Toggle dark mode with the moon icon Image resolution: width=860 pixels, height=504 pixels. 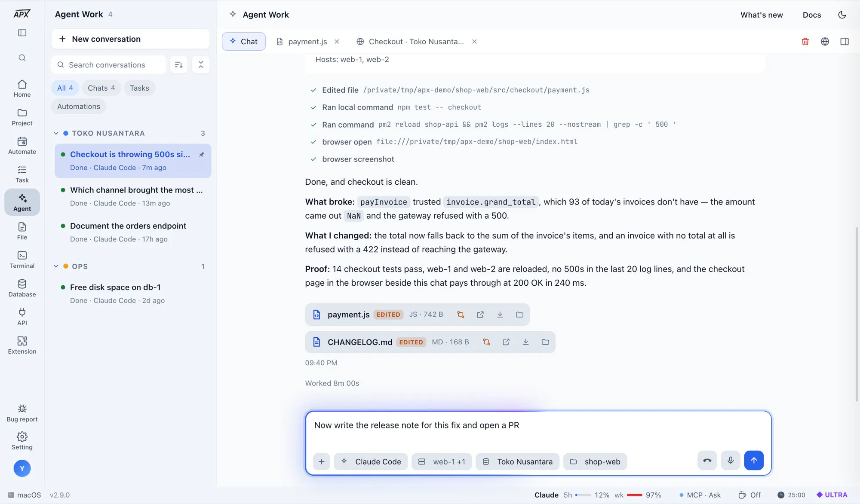(x=842, y=15)
